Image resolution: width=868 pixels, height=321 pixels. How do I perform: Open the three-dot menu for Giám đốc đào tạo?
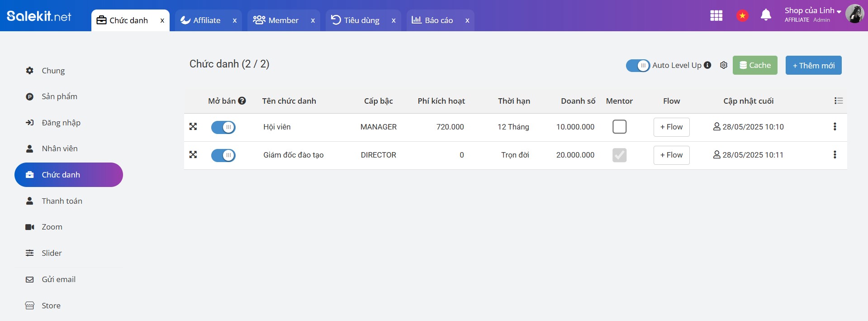[x=835, y=155]
